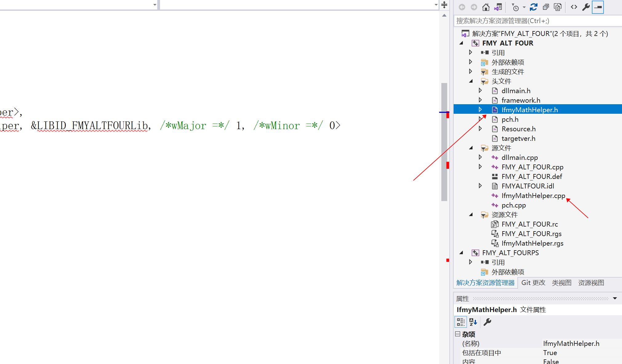The image size is (622, 364).
Task: Click Show All Files icon
Action: pyautogui.click(x=558, y=7)
